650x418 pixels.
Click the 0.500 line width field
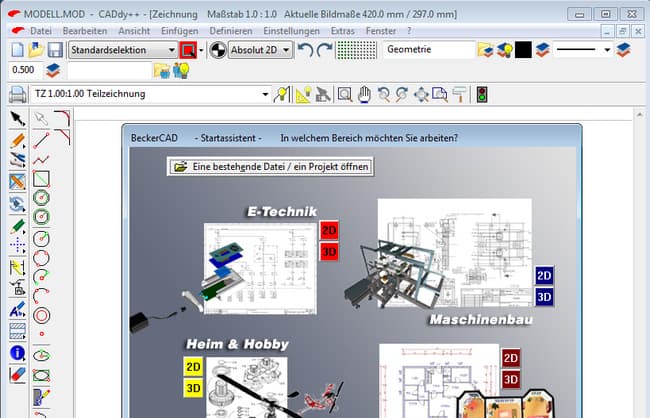coord(25,70)
